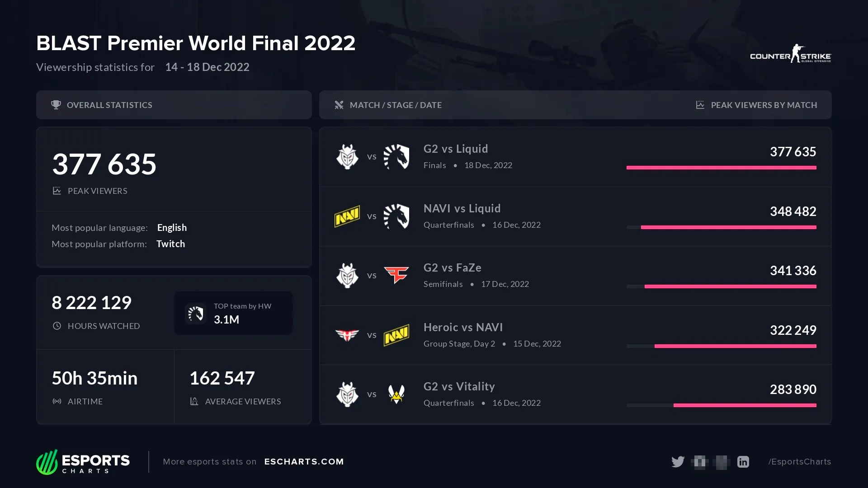Open the PEAK VIEWERS BY MATCH dropdown
868x488 pixels.
(764, 105)
